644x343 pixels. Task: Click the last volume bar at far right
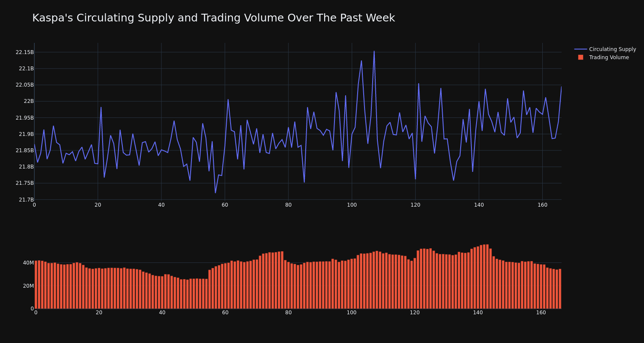[x=560, y=289]
